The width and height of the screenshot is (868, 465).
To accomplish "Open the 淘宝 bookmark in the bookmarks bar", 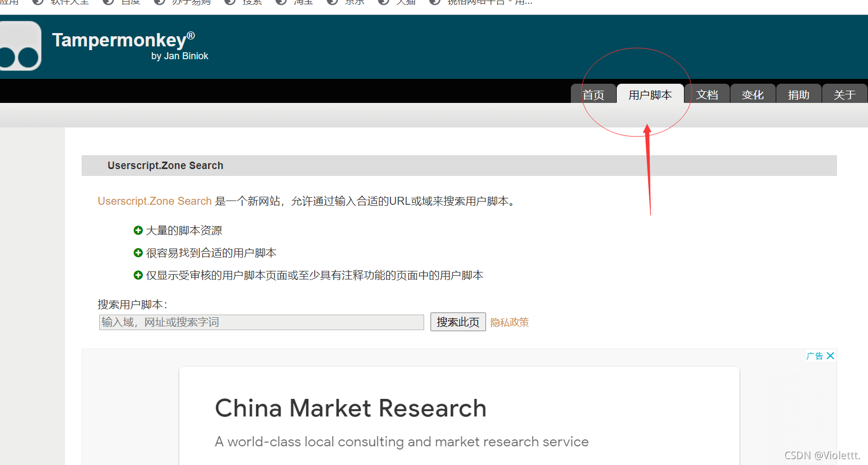I will coord(294,2).
